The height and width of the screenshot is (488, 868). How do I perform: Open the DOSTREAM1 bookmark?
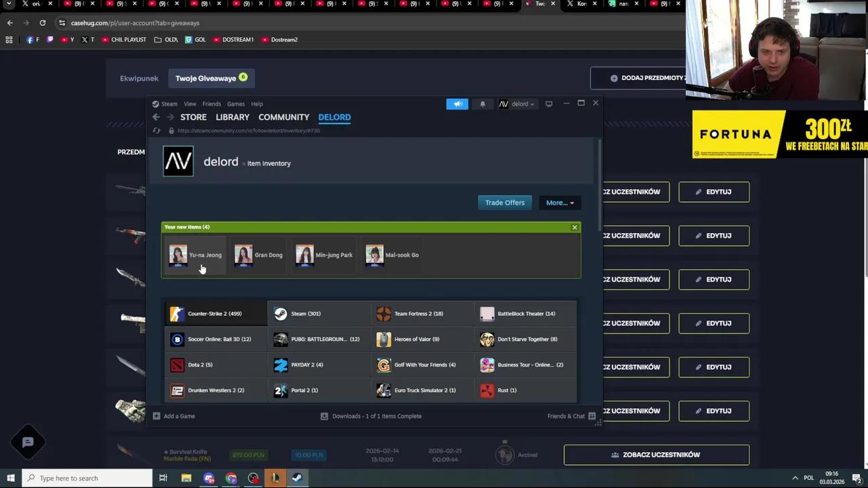[x=233, y=40]
